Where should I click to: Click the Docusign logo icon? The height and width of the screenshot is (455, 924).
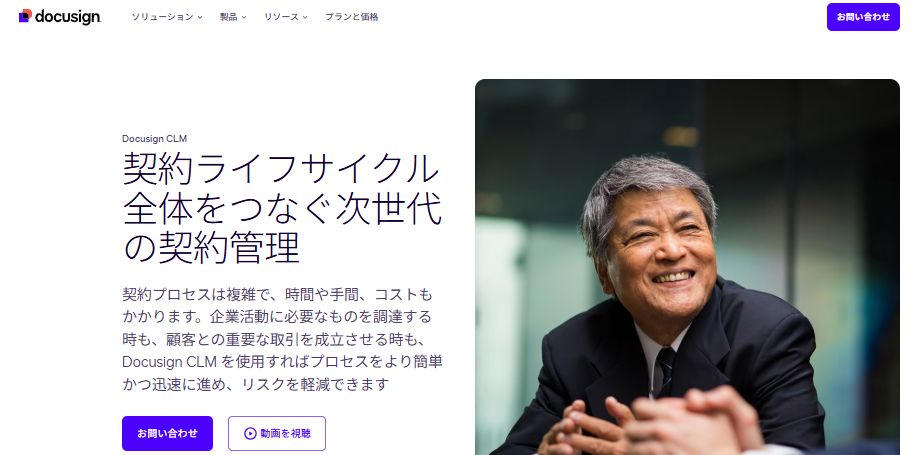[x=25, y=16]
